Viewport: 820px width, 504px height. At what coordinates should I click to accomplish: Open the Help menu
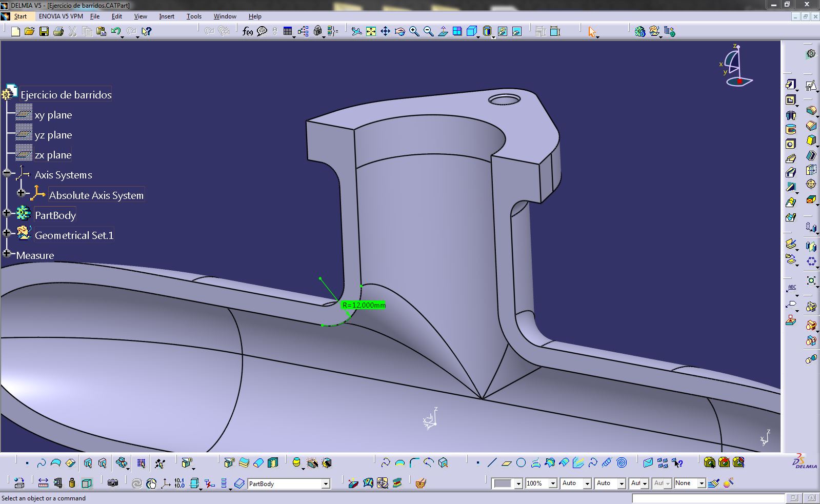[255, 16]
